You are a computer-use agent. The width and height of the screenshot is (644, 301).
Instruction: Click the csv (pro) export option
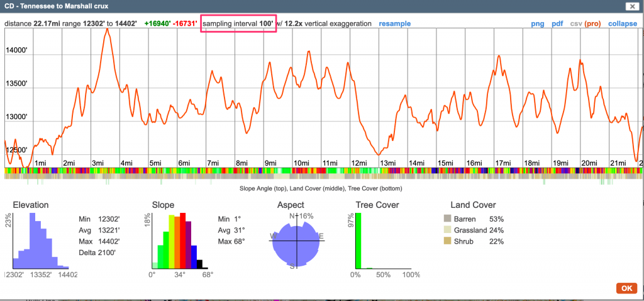[x=585, y=23]
